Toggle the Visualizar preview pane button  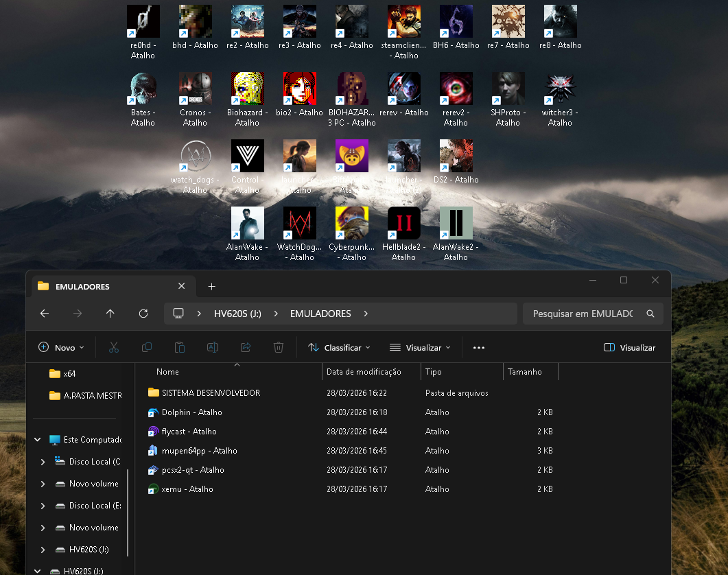click(630, 347)
